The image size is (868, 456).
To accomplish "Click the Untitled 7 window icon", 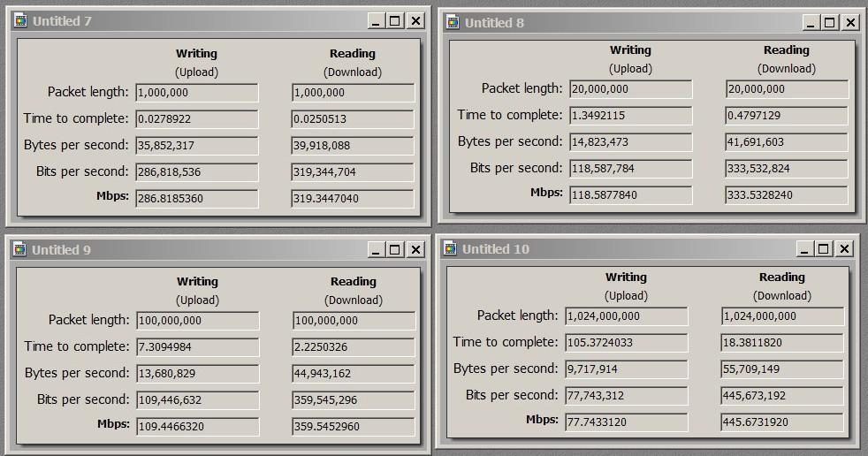I will coord(21,21).
